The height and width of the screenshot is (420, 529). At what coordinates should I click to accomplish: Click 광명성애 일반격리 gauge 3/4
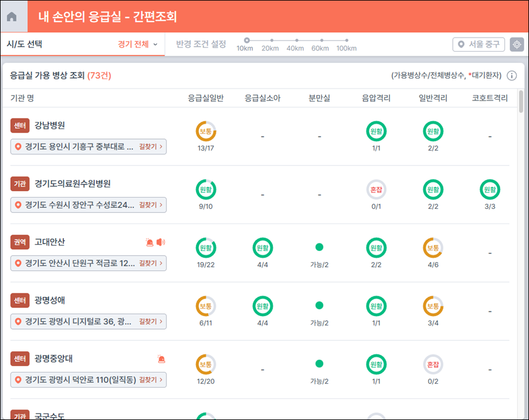pos(433,306)
